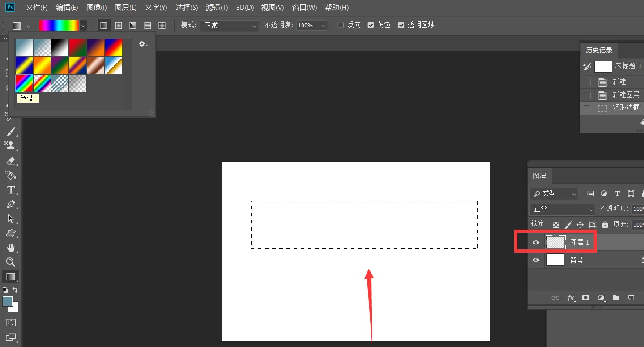Image resolution: width=644 pixels, height=347 pixels.
Task: Filter layers by adjustment layers icon
Action: [x=604, y=193]
